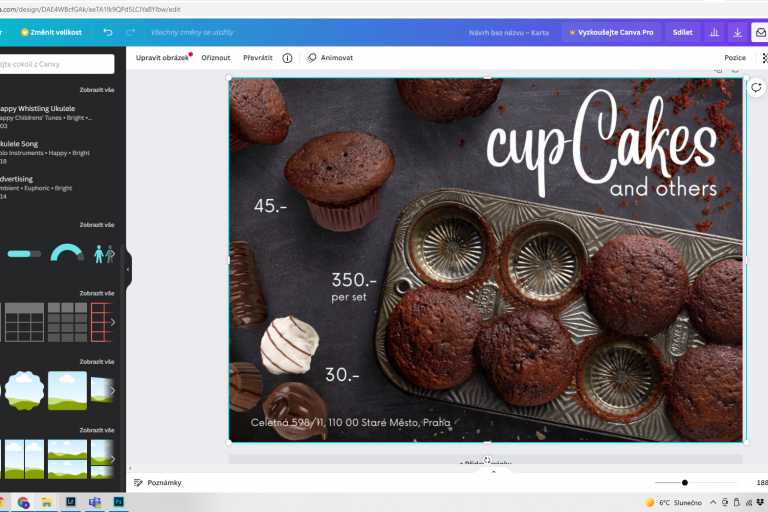Viewport: 768px width, 512px height.
Task: Click Vyzkoušejte Canva Pro button
Action: coord(611,32)
